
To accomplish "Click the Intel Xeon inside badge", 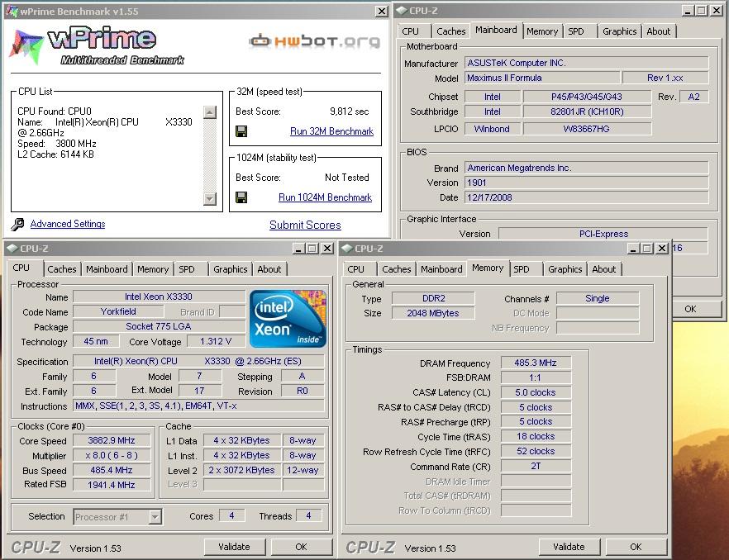I will point(288,319).
